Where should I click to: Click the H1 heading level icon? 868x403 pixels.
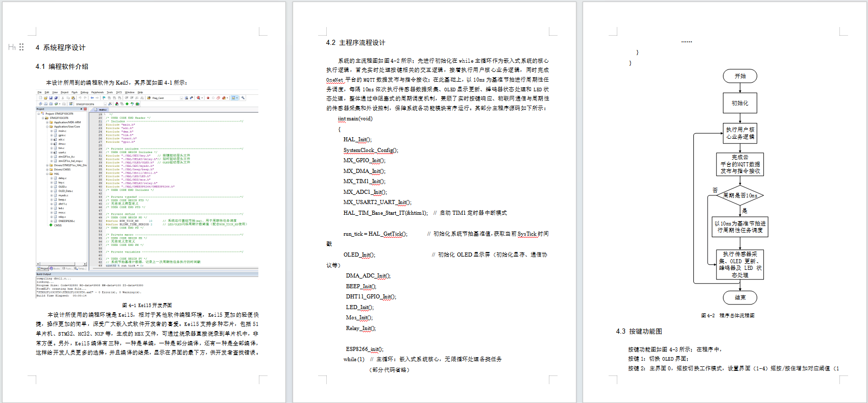11,47
